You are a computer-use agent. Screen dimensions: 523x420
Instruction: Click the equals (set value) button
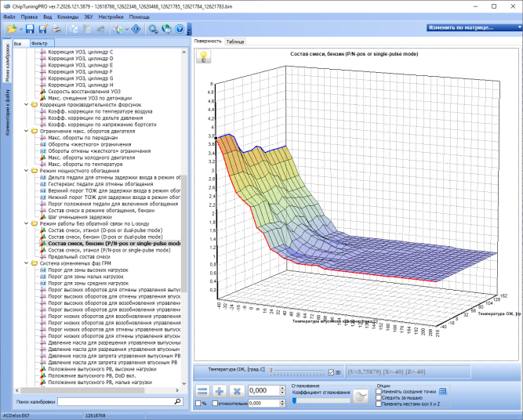(x=202, y=391)
